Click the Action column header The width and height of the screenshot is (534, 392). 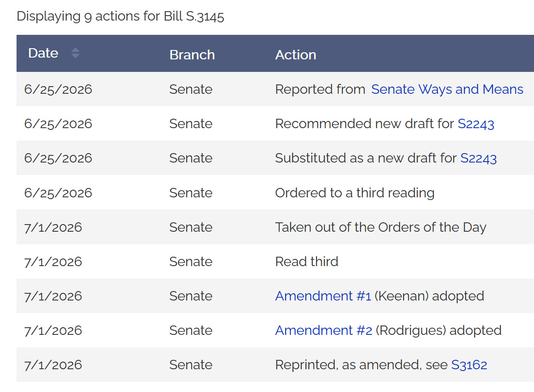click(296, 55)
